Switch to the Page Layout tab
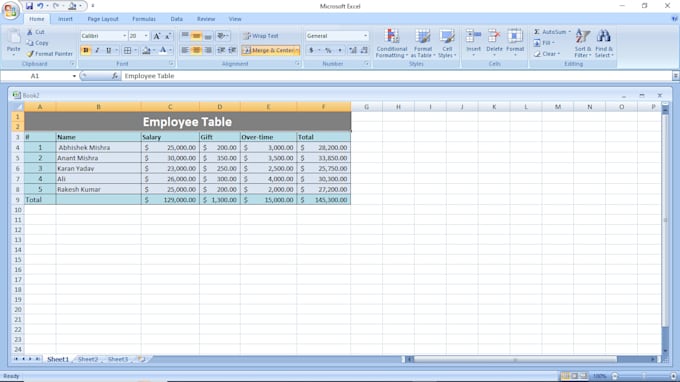Screen dimensions: 680x382 103,19
